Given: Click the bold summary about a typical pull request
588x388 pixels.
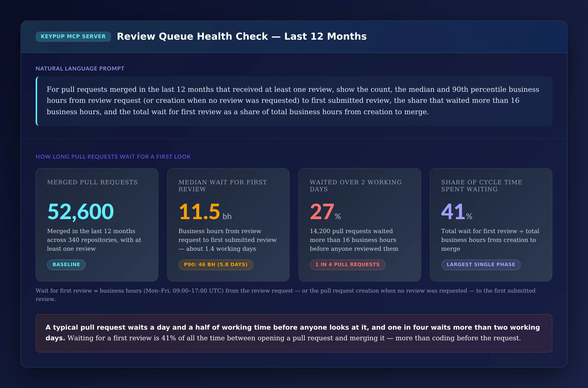Looking at the screenshot, I should (292, 333).
